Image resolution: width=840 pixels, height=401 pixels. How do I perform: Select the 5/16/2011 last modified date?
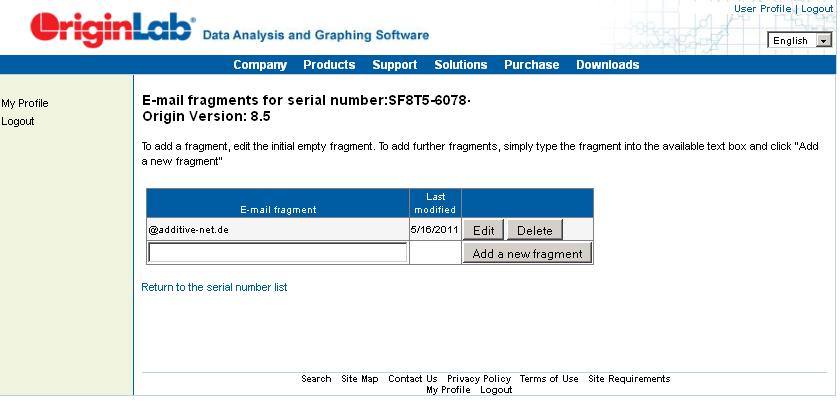click(x=434, y=230)
